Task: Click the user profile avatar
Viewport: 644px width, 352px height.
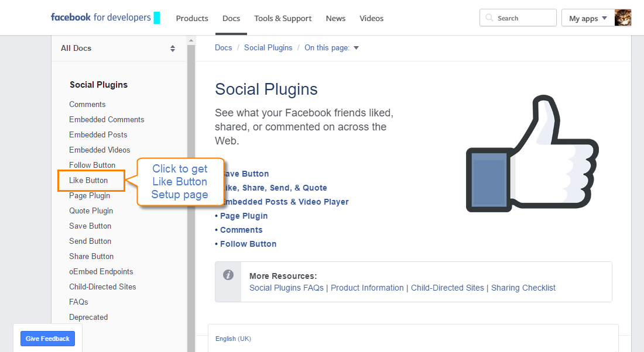Action: click(623, 18)
